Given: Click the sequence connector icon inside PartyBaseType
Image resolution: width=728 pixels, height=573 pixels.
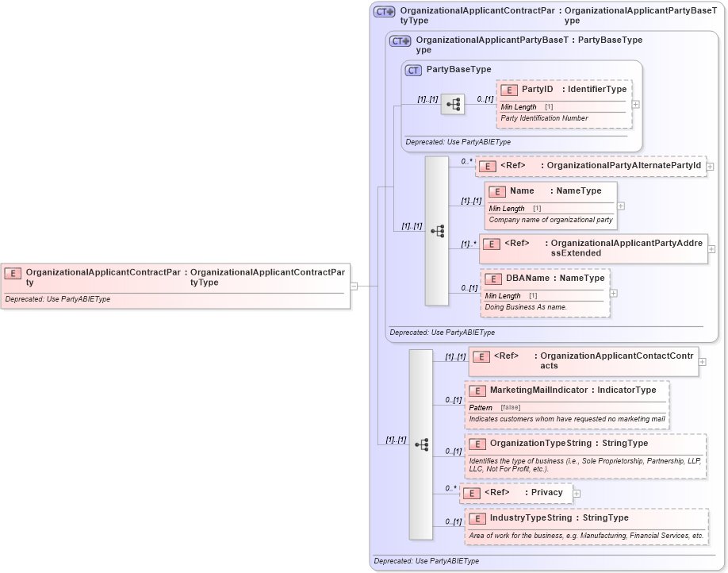Looking at the screenshot, I should pyautogui.click(x=452, y=104).
